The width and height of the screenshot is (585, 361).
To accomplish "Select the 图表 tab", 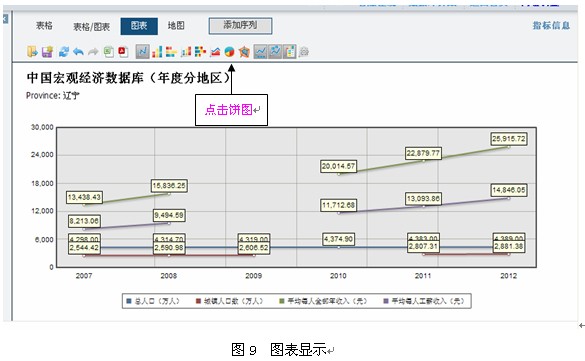I will pyautogui.click(x=139, y=26).
